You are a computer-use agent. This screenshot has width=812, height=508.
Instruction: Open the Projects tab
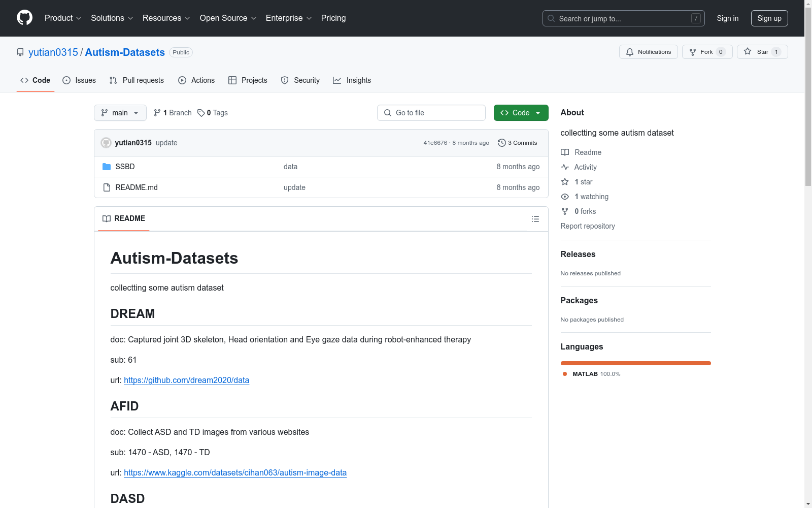(248, 80)
